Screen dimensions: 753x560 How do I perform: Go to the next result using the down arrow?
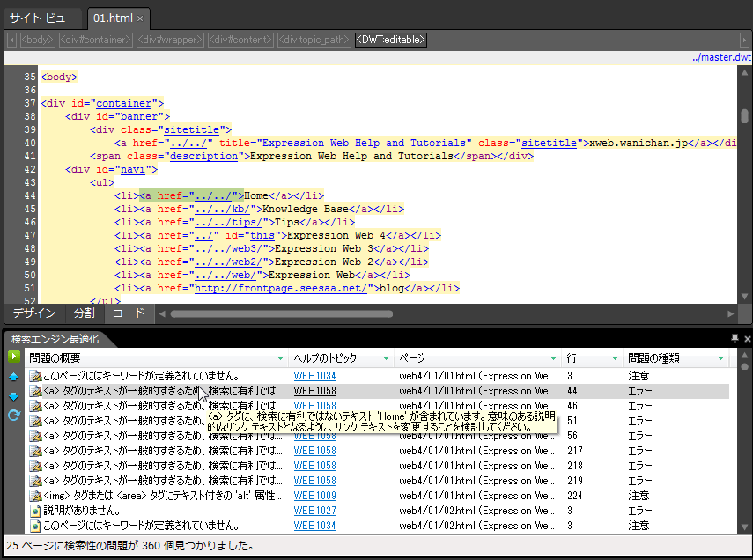(14, 395)
